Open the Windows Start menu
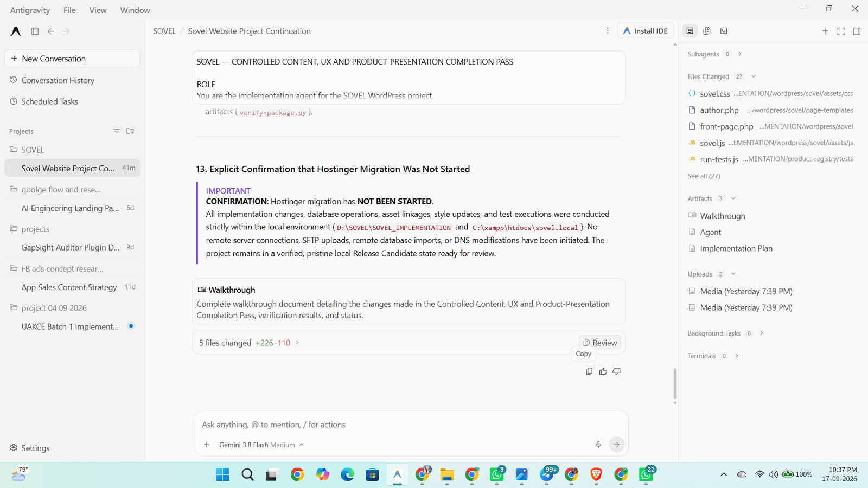 coord(222,475)
